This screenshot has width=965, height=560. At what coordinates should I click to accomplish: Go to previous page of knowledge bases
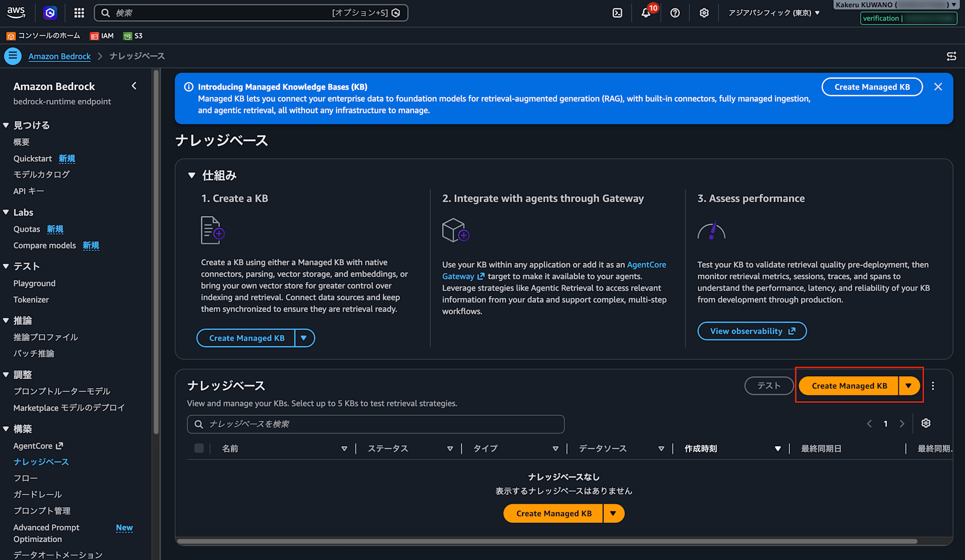coord(869,423)
